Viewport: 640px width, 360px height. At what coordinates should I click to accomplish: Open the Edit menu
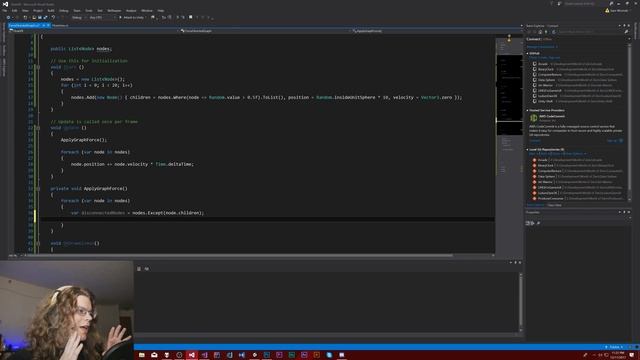click(x=14, y=11)
